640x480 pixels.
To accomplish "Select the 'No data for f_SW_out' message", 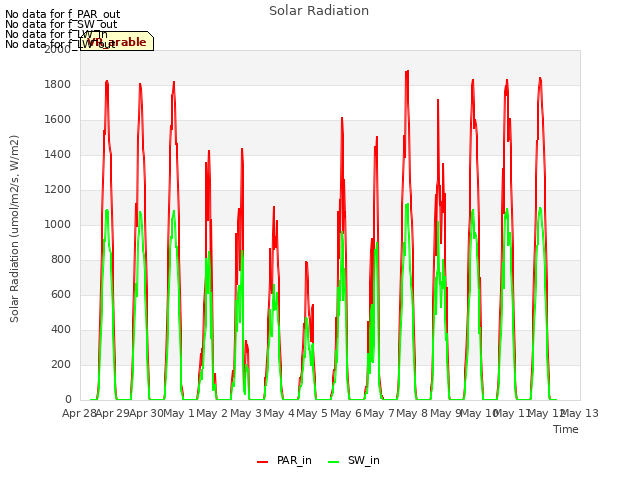I will point(61,24).
